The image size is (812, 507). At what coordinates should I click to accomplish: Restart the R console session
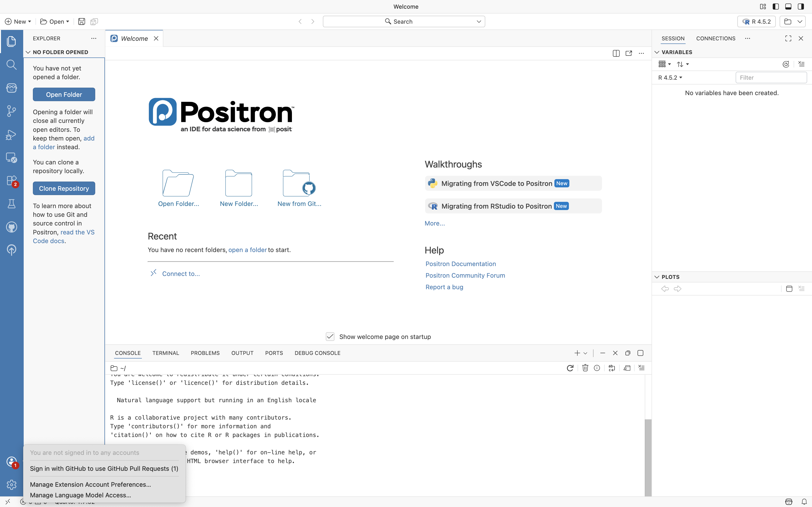point(570,368)
